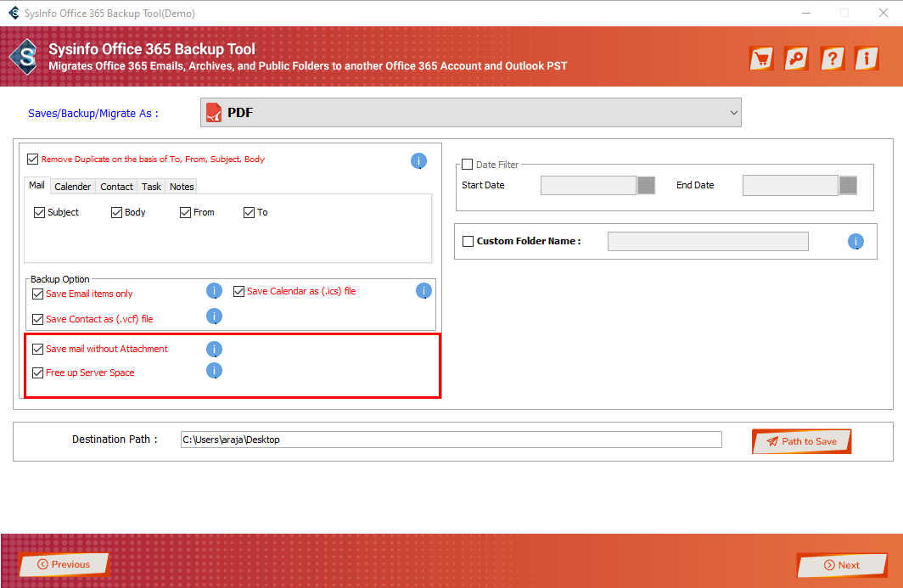The image size is (903, 588).
Task: Click the Path to Save button
Action: coord(802,441)
